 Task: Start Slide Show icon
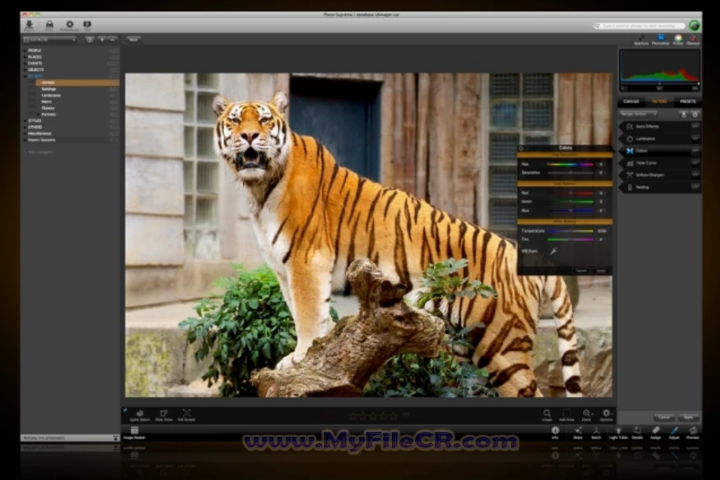(163, 413)
